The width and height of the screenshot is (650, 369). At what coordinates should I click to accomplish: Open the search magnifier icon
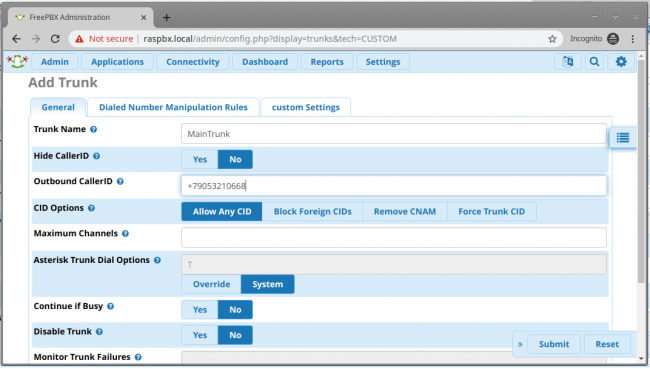[x=594, y=62]
